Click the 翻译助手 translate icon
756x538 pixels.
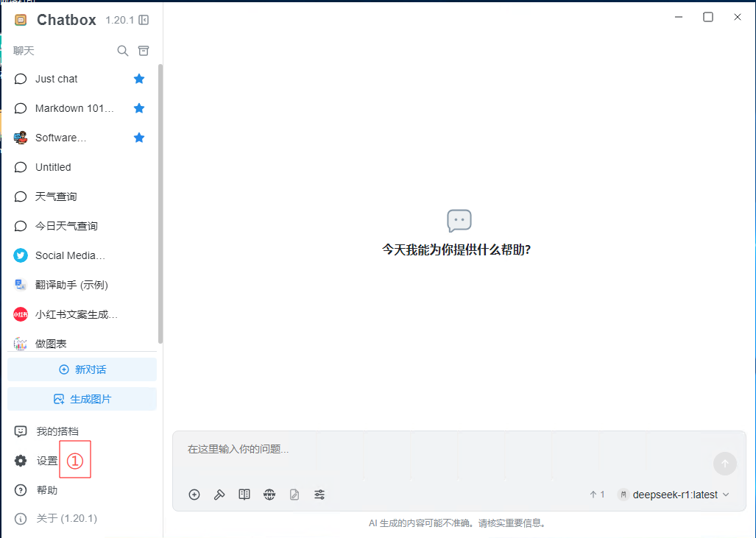pyautogui.click(x=21, y=285)
